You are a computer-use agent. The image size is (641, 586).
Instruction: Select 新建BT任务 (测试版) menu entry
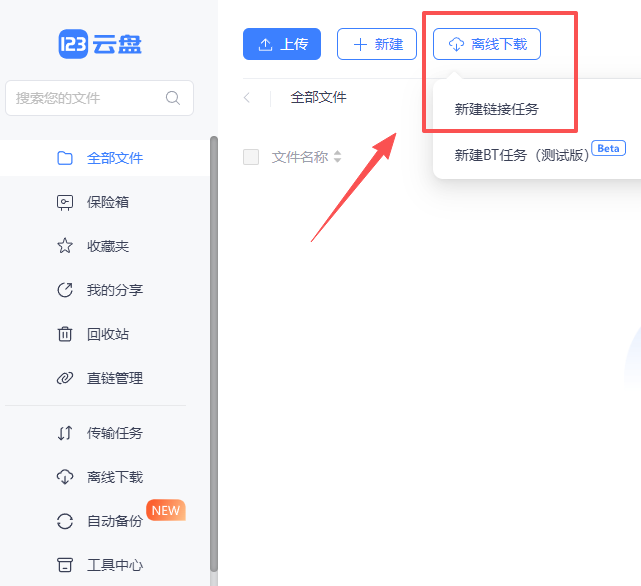click(522, 155)
